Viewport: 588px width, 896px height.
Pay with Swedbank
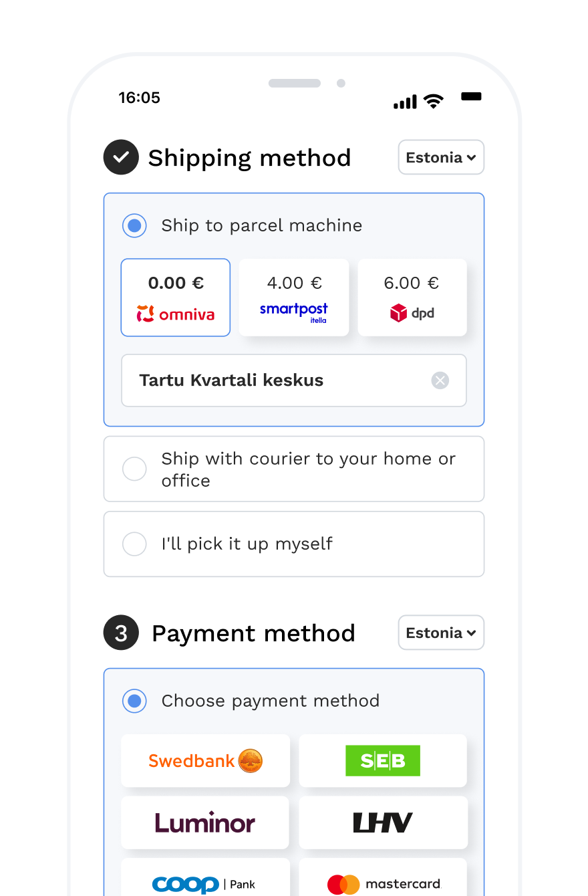pos(205,761)
